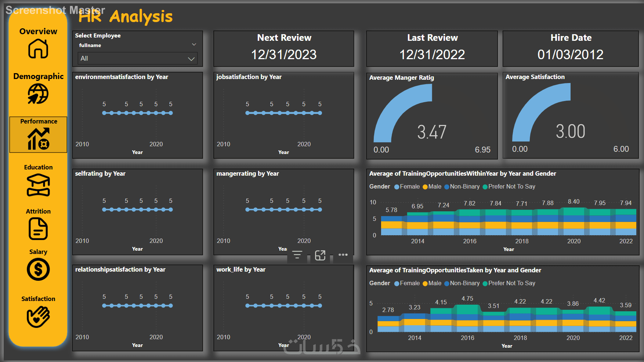Enter focus mode on mangerrating chart
The width and height of the screenshot is (644, 362).
[x=320, y=255]
